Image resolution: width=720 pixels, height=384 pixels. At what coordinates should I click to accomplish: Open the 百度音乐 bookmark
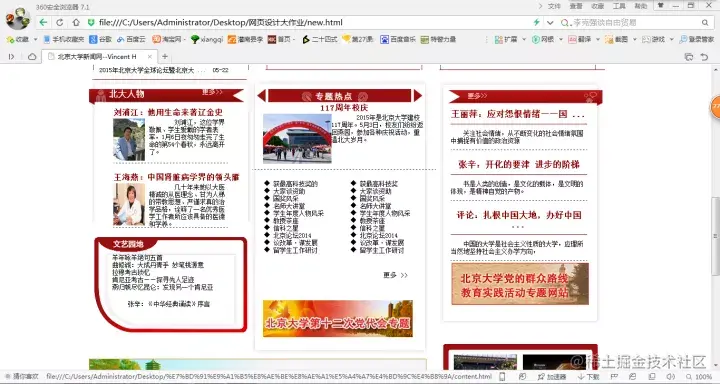[x=398, y=40]
